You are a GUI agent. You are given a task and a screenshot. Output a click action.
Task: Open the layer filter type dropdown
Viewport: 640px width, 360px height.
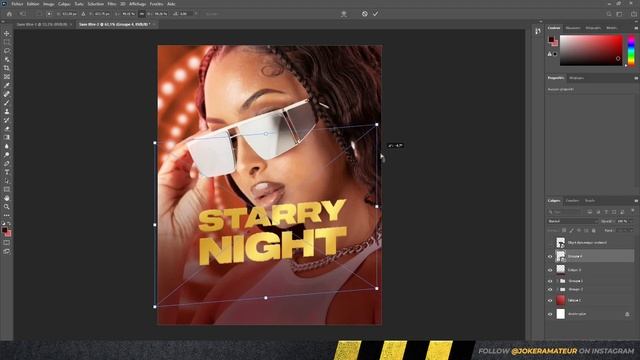point(565,212)
